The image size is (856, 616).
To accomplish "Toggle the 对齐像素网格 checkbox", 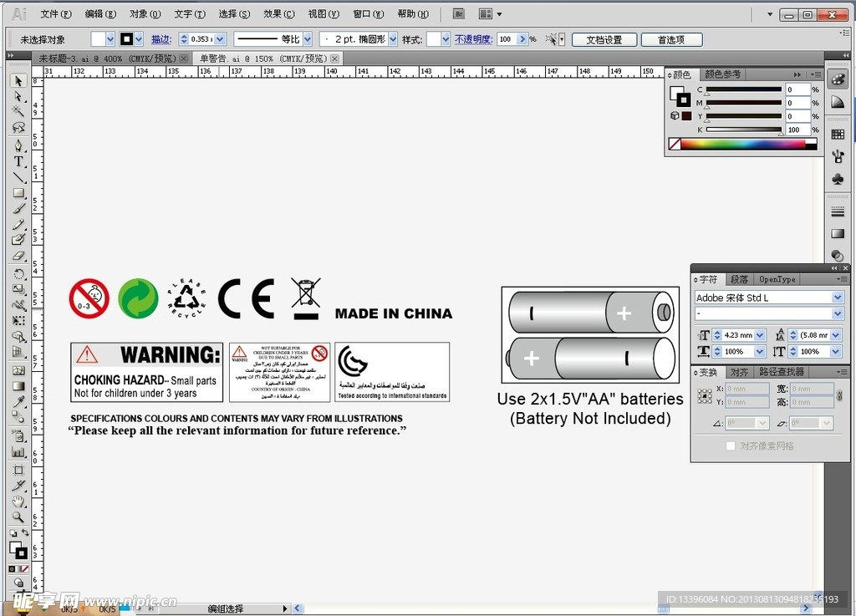I will (x=731, y=446).
